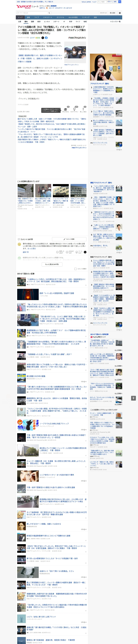Image resolution: width=138 pixels, height=644 pixels.
Task: Open トピックス一覧 link
Action: click(x=115, y=21)
